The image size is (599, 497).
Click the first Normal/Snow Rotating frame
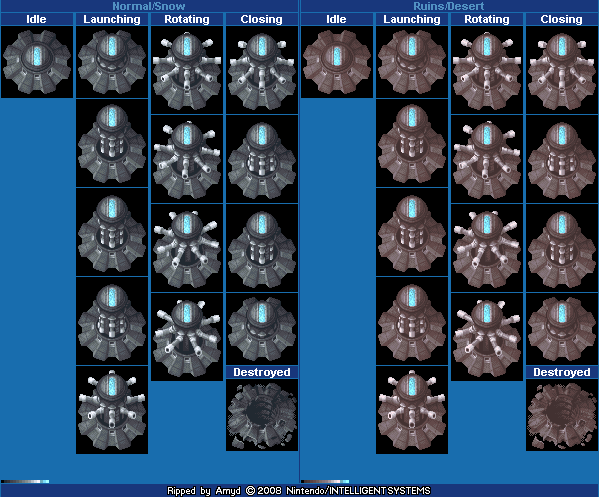[187, 70]
